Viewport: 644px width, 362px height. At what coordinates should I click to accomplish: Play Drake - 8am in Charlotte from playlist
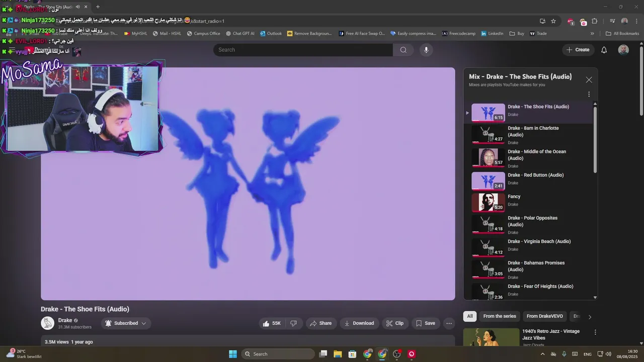(x=528, y=135)
